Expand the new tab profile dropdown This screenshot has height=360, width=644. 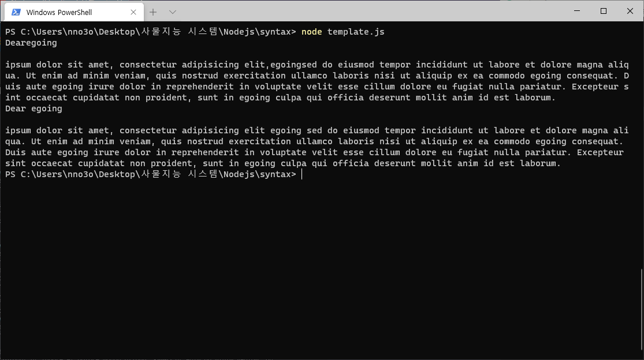click(x=173, y=12)
